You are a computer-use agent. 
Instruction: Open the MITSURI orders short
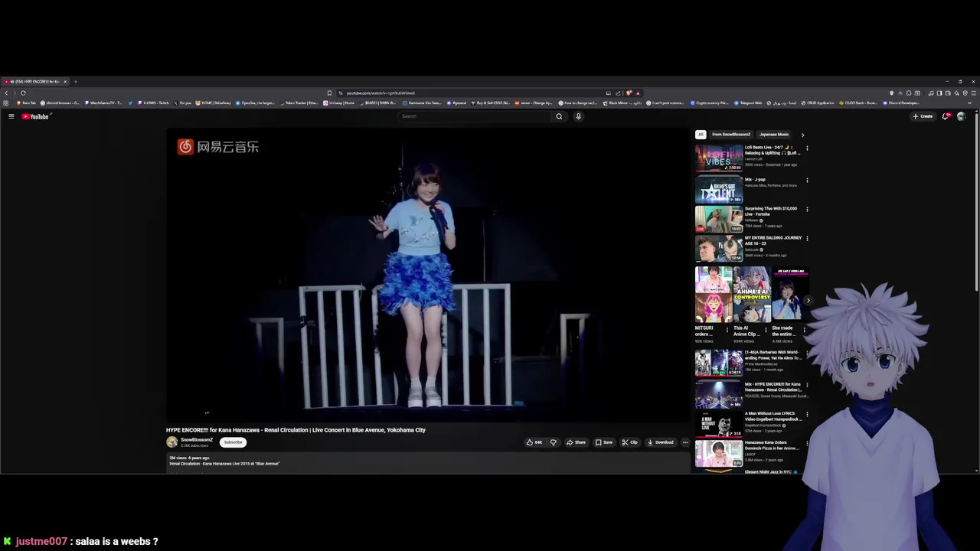[713, 295]
